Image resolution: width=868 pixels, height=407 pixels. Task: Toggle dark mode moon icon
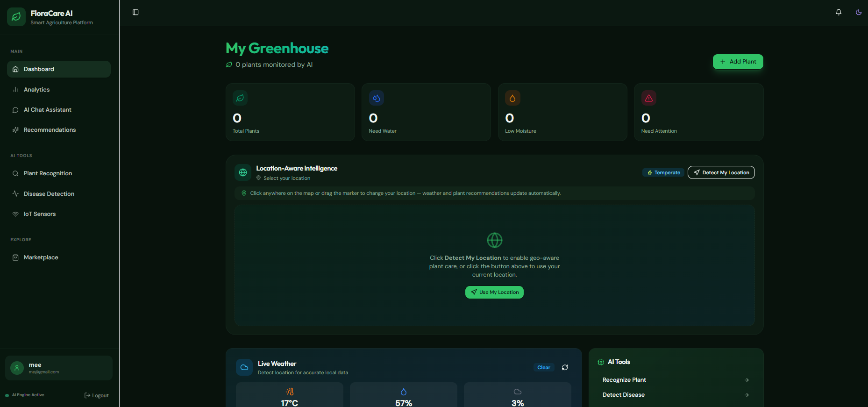tap(859, 12)
